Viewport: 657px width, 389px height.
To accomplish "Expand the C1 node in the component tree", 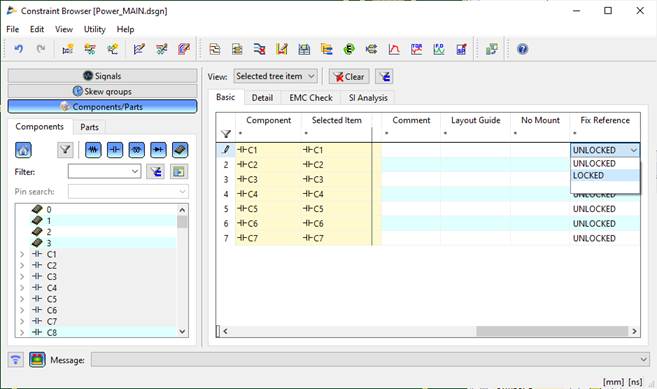I will (22, 254).
